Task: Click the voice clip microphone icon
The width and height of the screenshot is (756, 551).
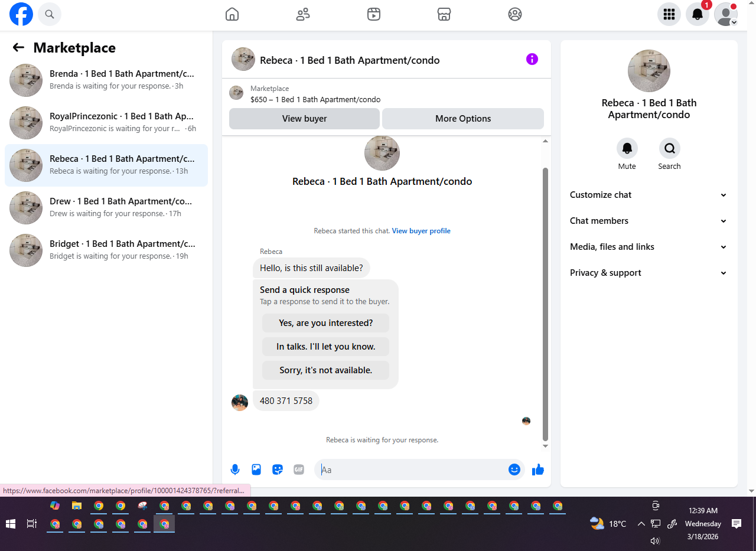Action: (x=235, y=470)
